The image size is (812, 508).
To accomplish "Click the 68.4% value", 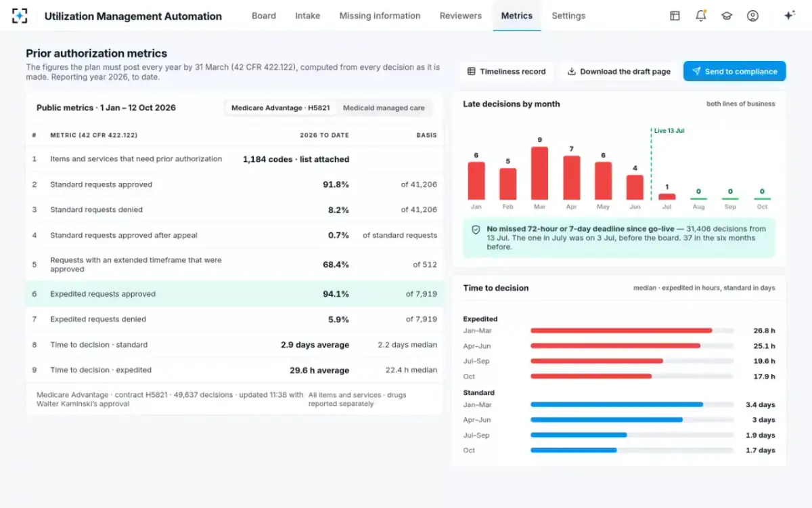I will click(336, 264).
